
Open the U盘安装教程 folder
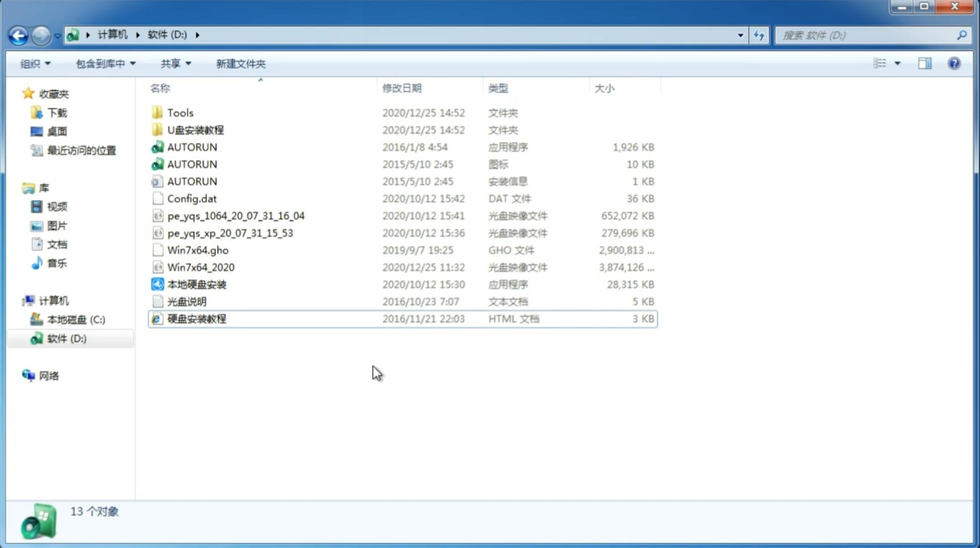[x=195, y=130]
